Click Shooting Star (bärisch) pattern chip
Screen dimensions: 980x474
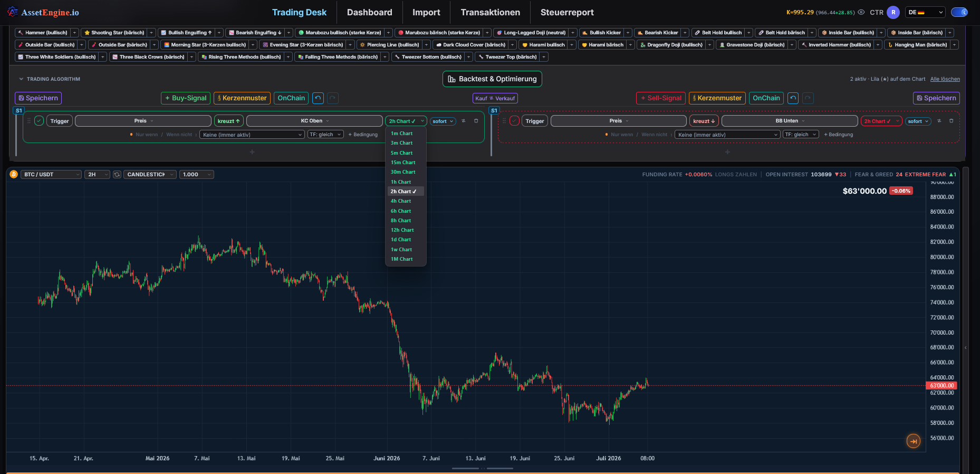(114, 33)
